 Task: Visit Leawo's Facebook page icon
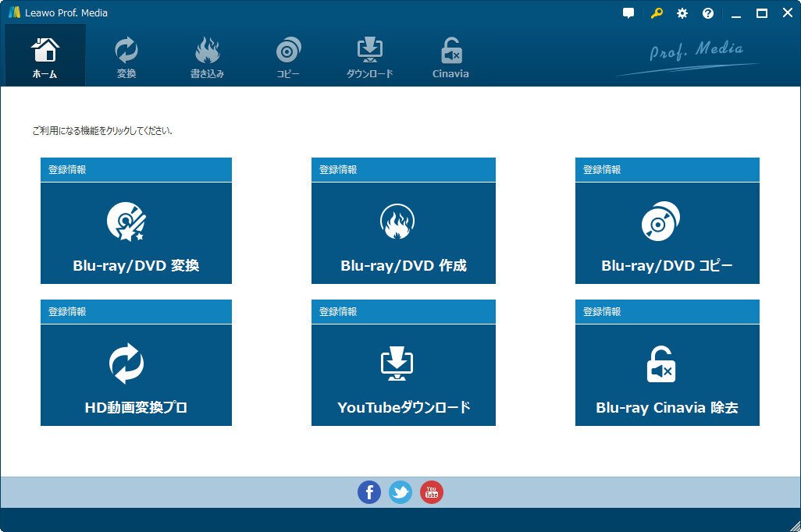coord(369,492)
